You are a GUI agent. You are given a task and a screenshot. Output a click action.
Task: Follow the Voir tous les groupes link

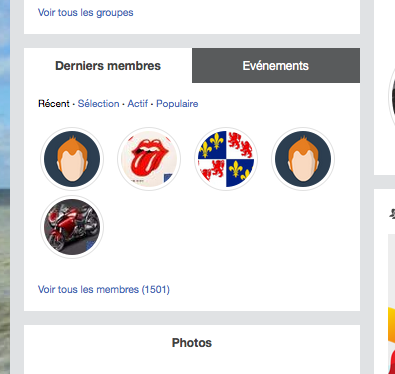point(85,12)
